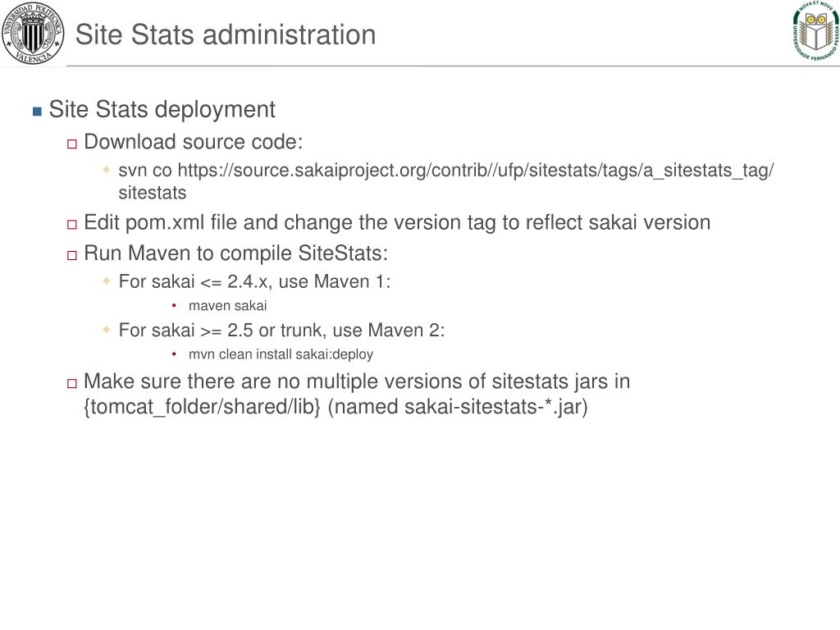840x630 pixels.
Task: Click the diamond bullet before For sakai <= 2.4.x
Action: [x=107, y=281]
